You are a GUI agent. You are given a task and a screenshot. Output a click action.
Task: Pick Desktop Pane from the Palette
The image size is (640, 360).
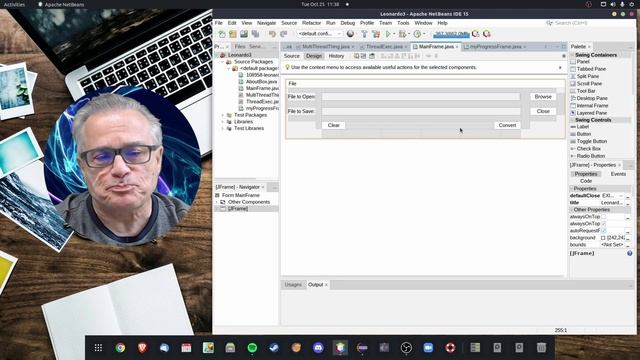[592, 98]
